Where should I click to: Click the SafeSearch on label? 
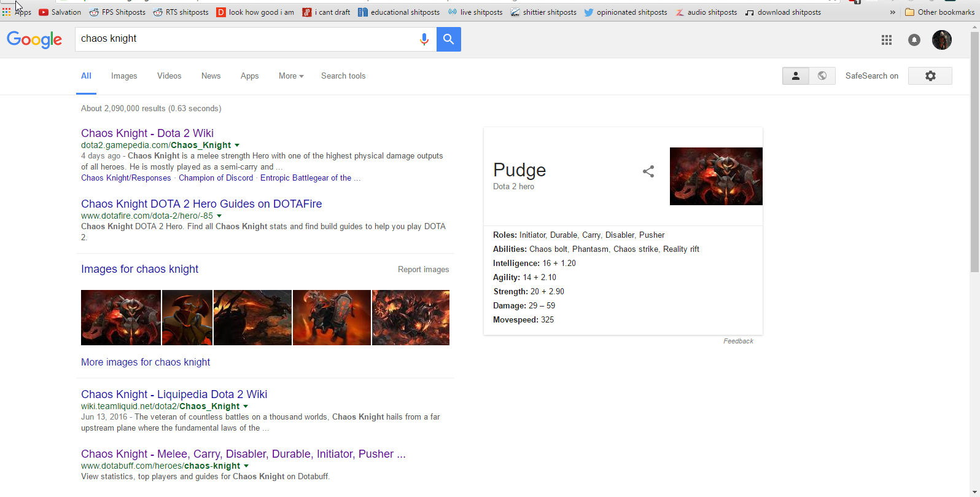pos(872,76)
